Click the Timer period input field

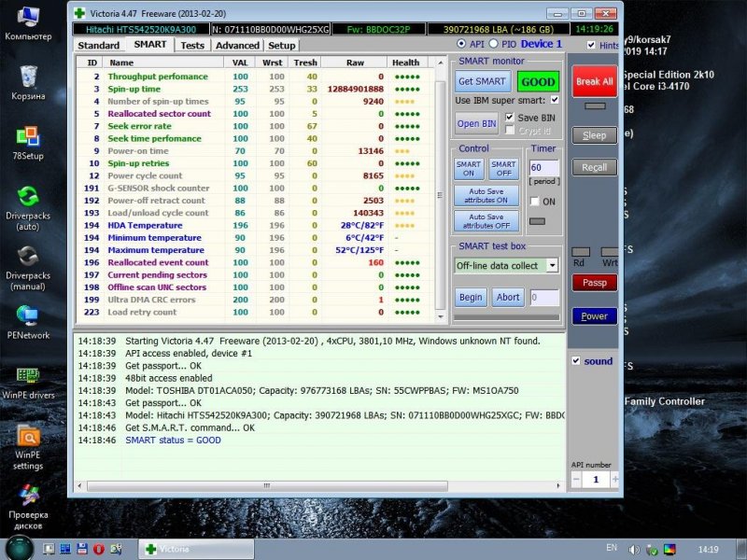pyautogui.click(x=543, y=167)
